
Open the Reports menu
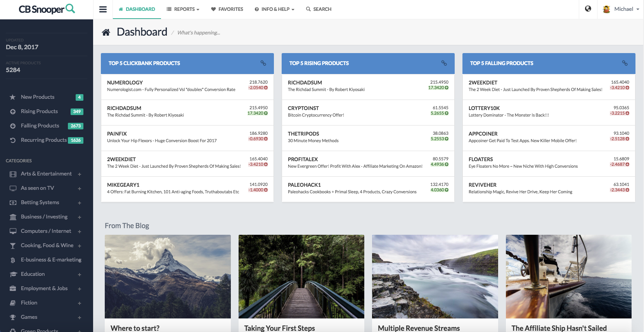pos(183,9)
